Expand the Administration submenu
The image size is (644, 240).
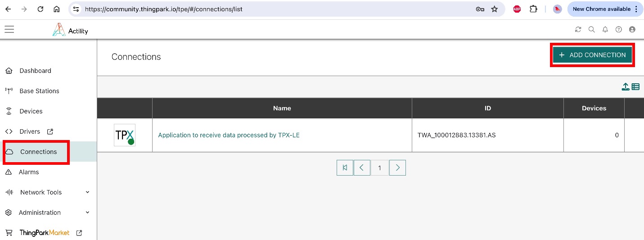(x=48, y=213)
